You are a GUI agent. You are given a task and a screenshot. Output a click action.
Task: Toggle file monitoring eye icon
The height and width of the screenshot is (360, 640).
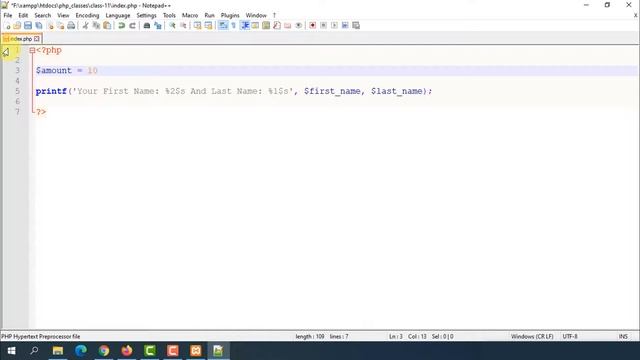[x=299, y=26]
